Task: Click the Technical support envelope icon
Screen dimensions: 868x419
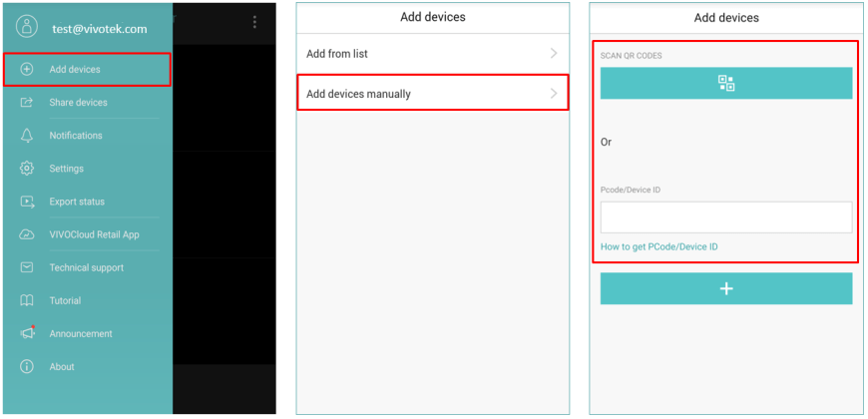Action: point(27,267)
